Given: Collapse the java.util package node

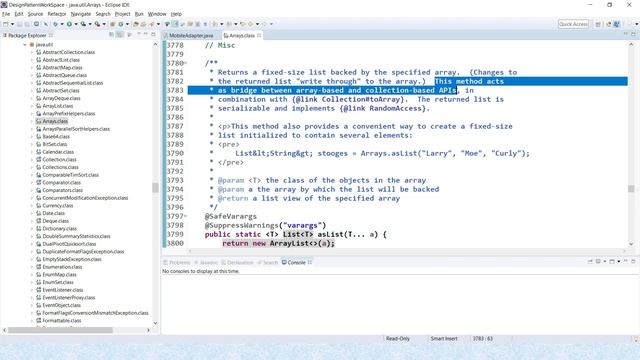Looking at the screenshot, I should (25, 44).
